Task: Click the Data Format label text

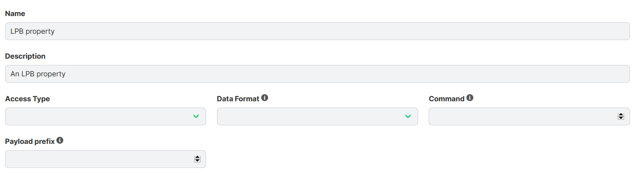Action: tap(238, 99)
